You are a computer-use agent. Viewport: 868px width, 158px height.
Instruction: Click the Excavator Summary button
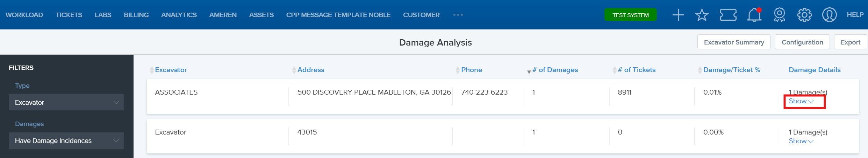click(x=734, y=42)
